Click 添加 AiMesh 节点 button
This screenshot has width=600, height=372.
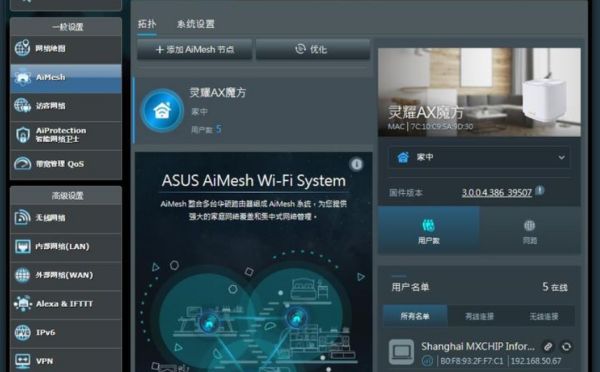click(195, 49)
